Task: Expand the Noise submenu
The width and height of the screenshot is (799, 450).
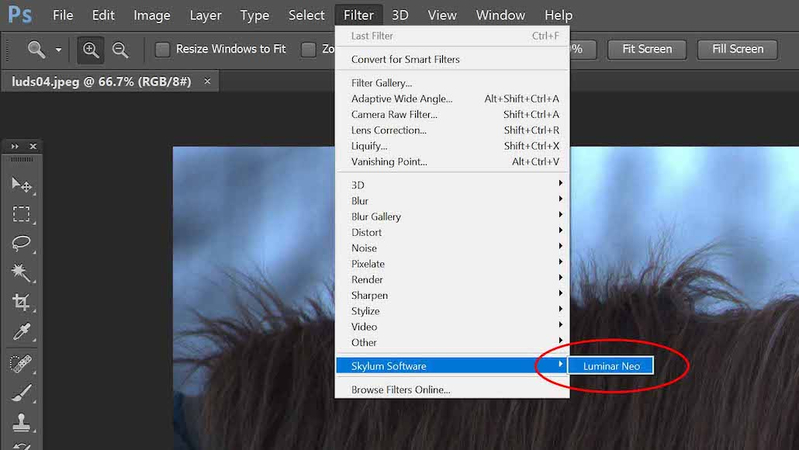Action: pos(452,248)
